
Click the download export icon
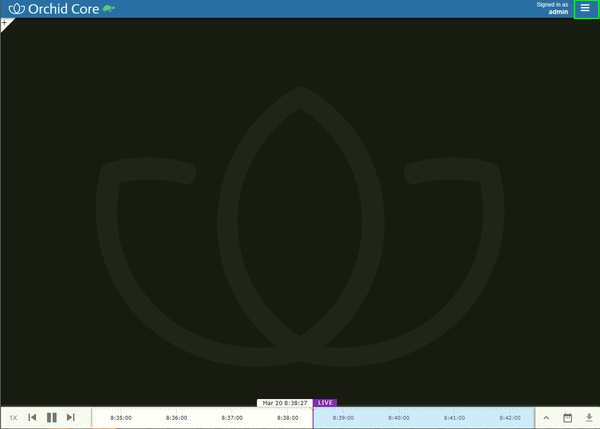click(x=589, y=418)
